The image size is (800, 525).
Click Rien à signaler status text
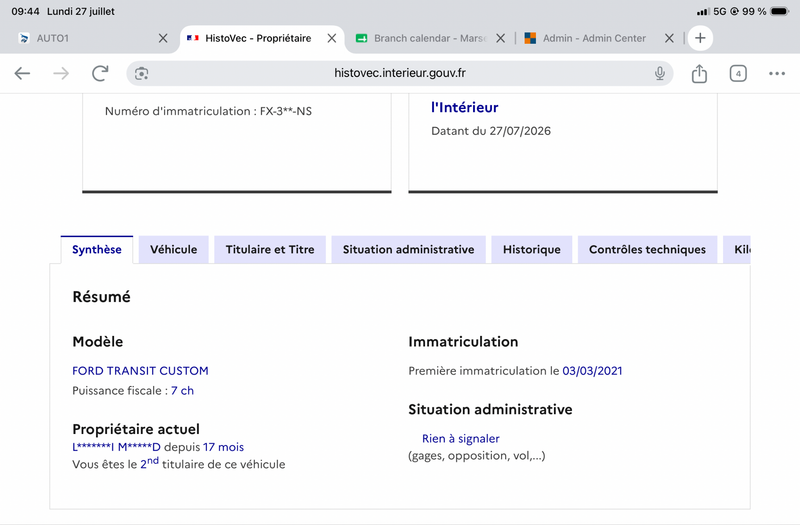[x=461, y=439]
